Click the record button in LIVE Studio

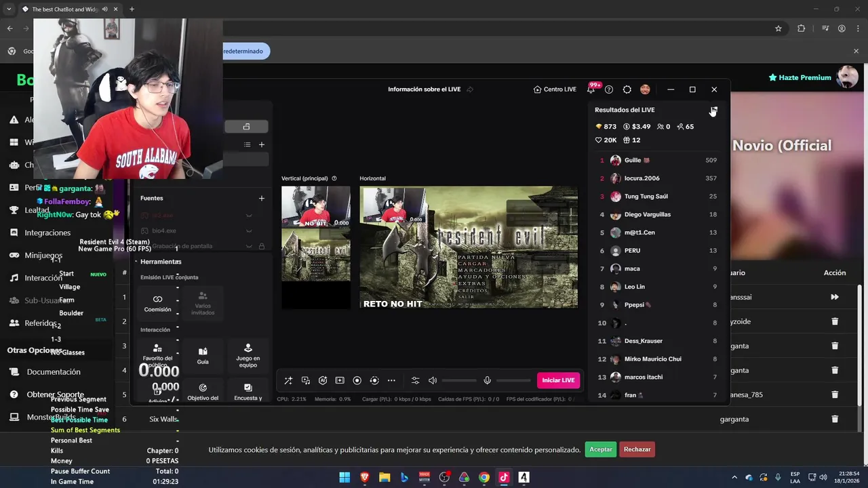point(357,380)
